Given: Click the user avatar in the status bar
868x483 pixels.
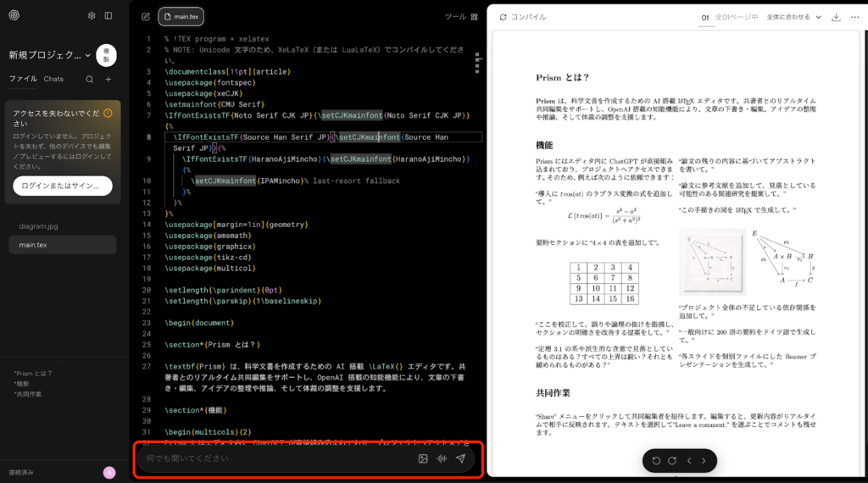Looking at the screenshot, I should pos(109,473).
